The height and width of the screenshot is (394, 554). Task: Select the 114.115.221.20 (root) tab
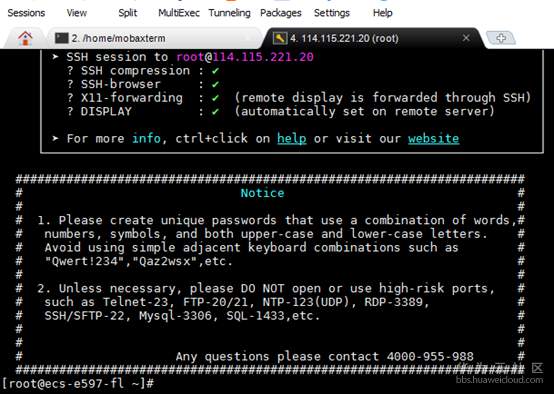(x=371, y=38)
